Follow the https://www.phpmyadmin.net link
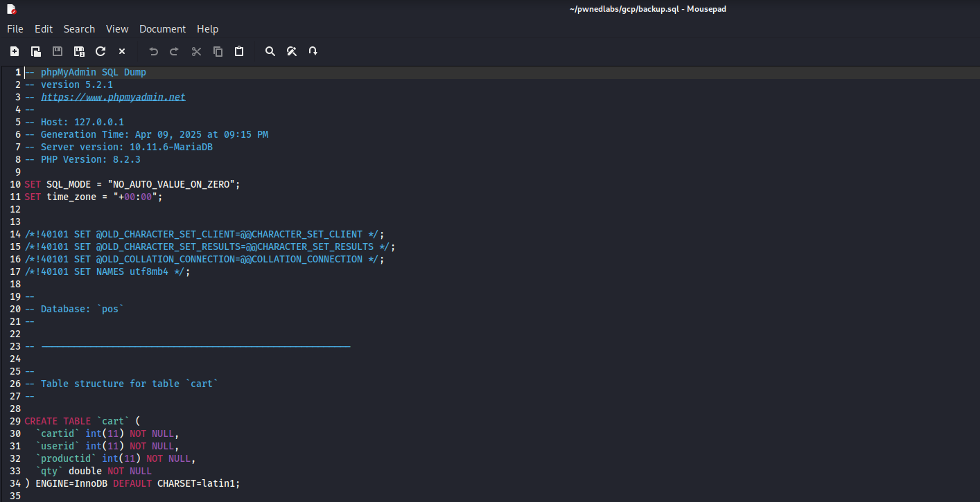 [x=113, y=97]
